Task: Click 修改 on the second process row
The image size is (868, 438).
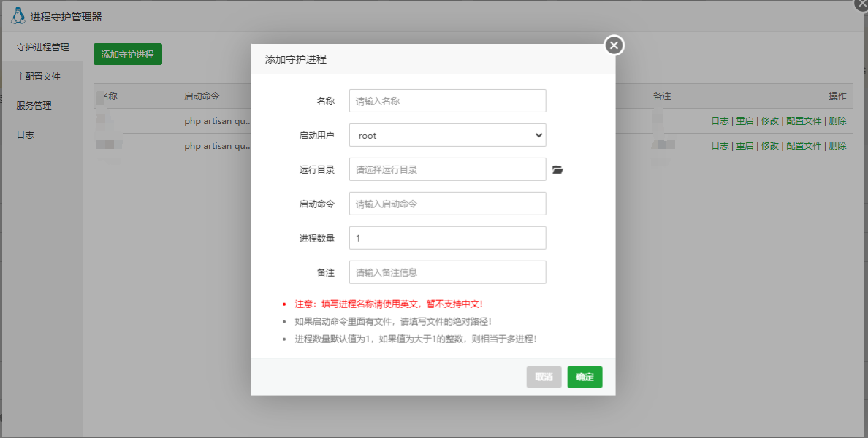Action: coord(769,145)
